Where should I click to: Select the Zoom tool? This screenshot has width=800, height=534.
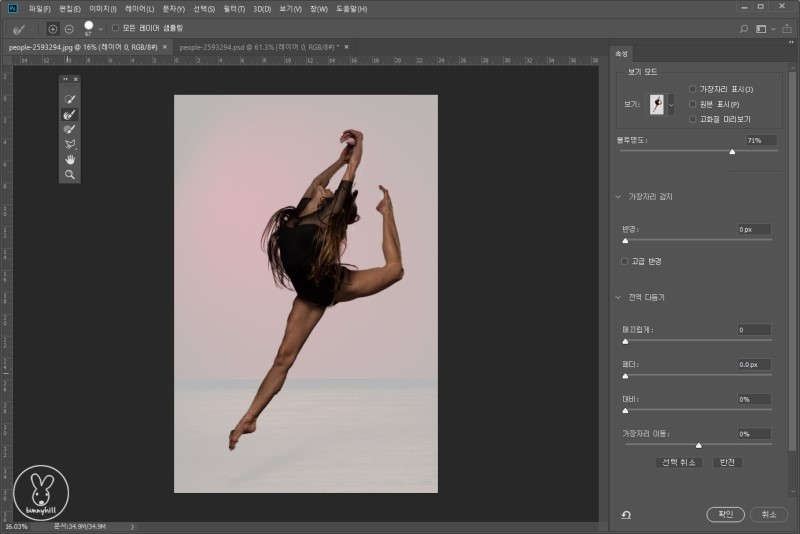click(x=70, y=175)
